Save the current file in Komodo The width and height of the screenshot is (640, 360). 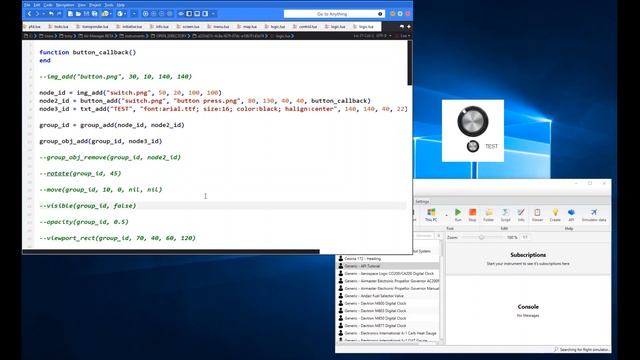click(86, 14)
